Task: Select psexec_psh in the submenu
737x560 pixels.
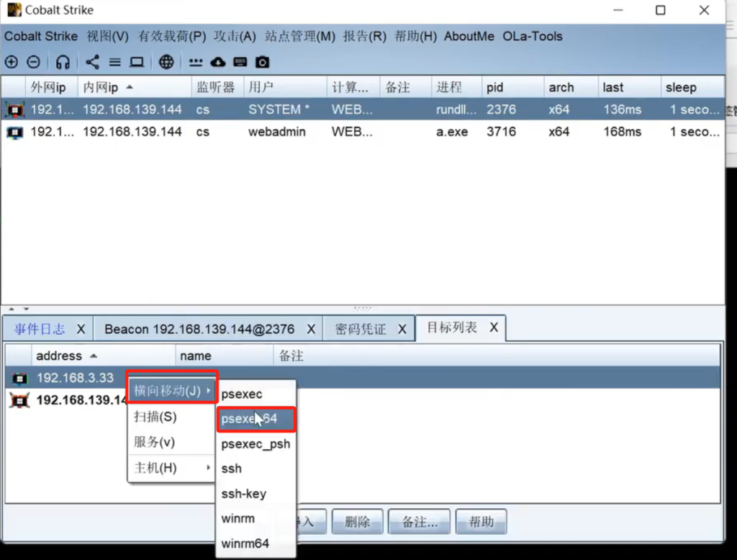Action: [256, 444]
